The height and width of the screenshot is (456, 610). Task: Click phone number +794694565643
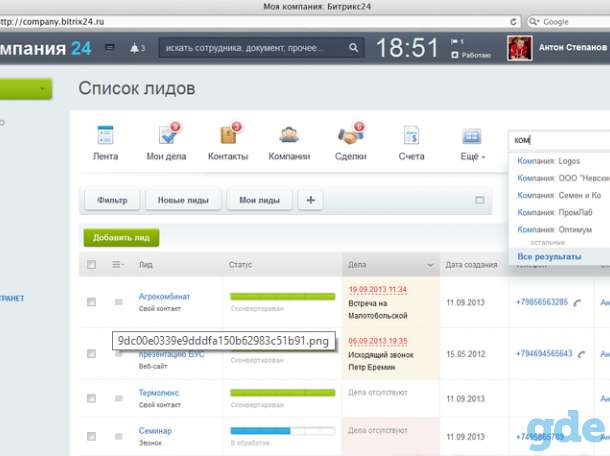coord(544,354)
